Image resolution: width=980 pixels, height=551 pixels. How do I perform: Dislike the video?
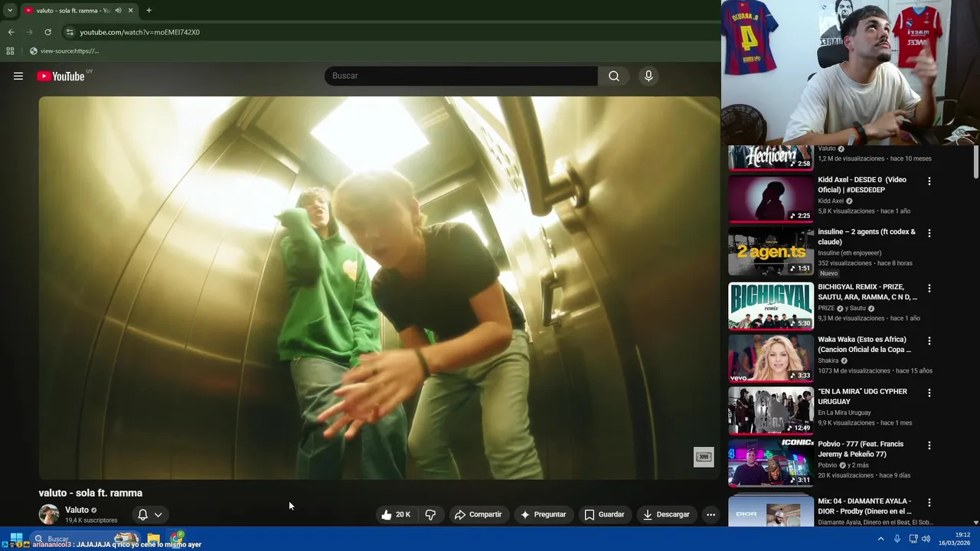430,514
